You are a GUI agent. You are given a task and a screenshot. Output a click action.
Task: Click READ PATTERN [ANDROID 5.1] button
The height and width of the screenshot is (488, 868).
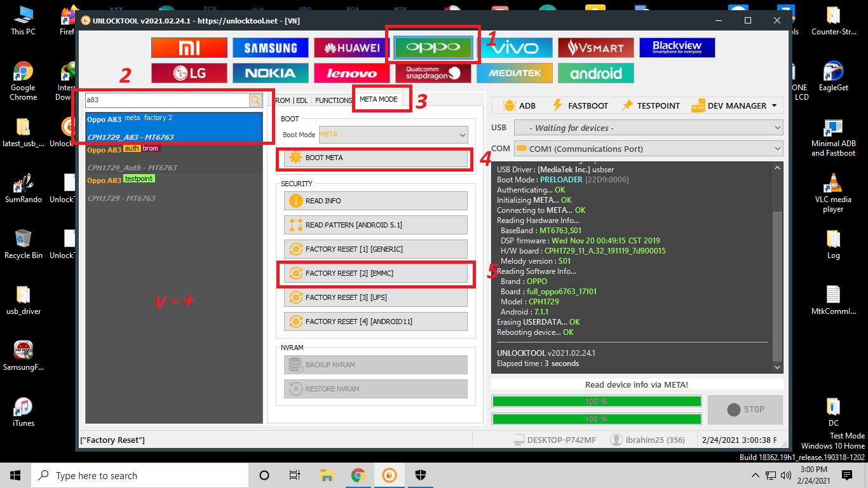point(376,225)
